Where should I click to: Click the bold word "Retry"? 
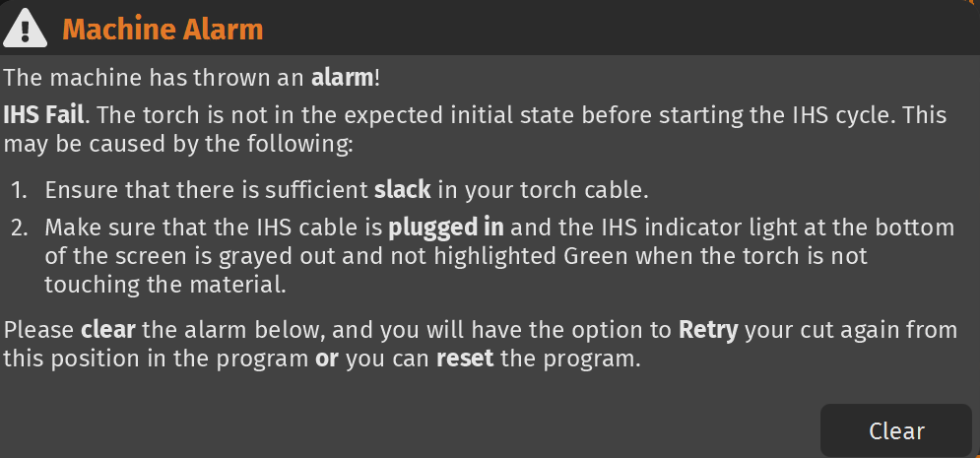click(708, 329)
